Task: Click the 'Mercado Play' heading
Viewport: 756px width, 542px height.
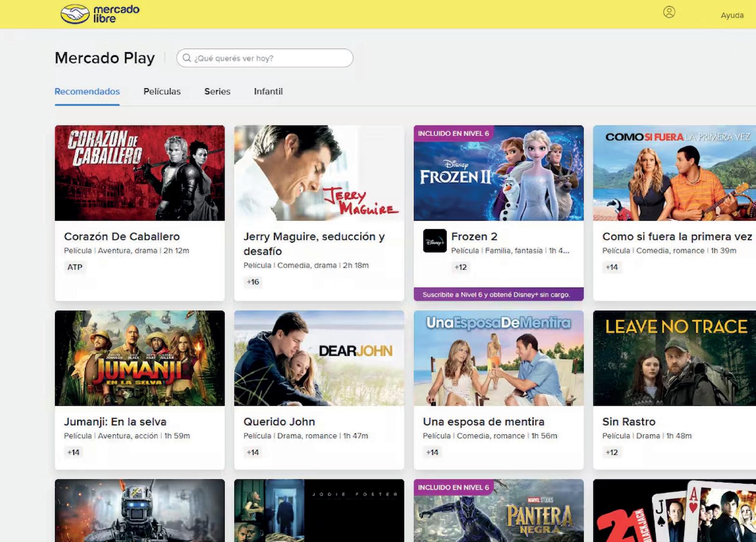Action: (x=105, y=58)
